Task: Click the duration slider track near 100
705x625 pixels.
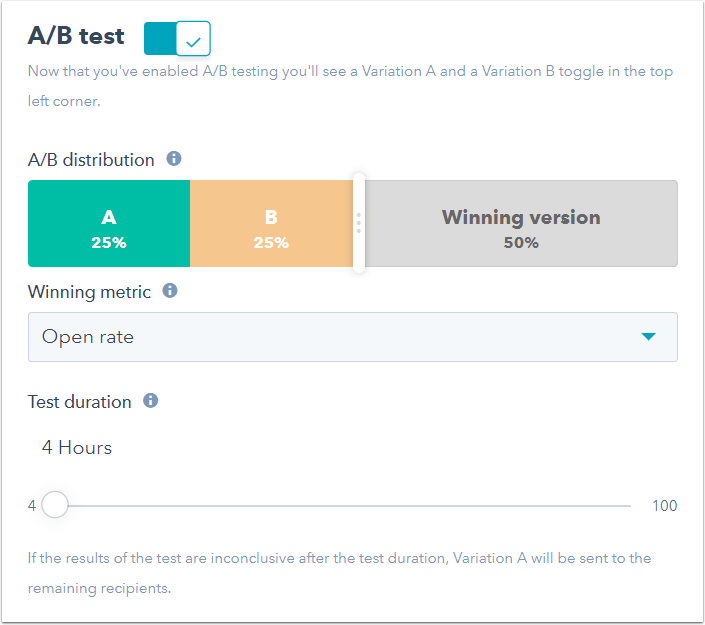Action: tap(620, 506)
